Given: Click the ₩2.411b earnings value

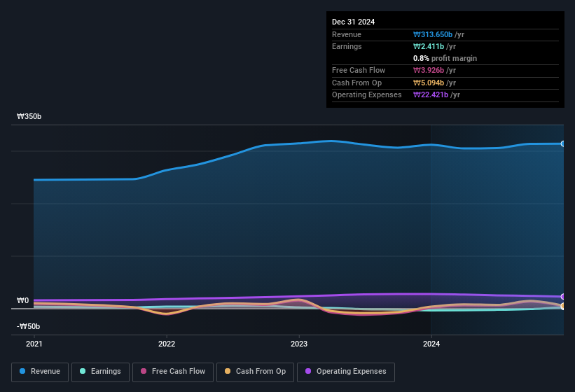Looking at the screenshot, I should pyautogui.click(x=429, y=46).
